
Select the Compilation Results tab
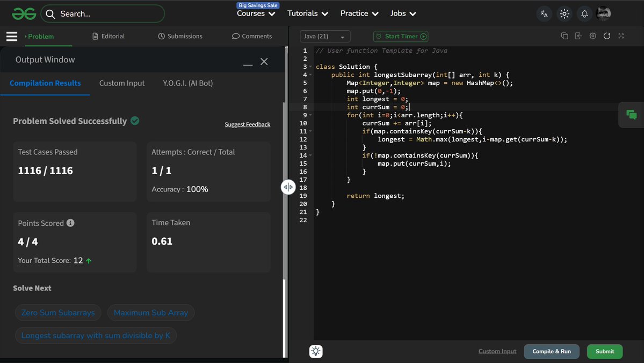[45, 83]
